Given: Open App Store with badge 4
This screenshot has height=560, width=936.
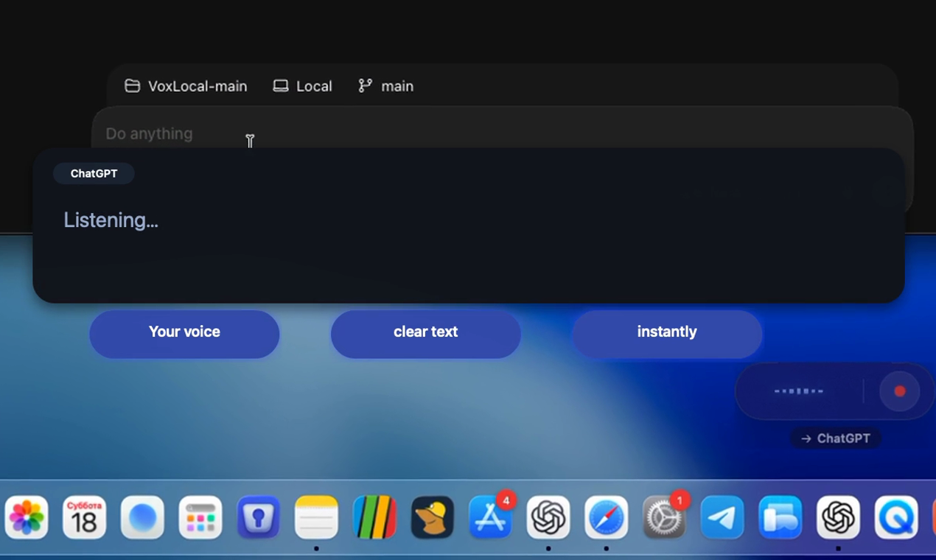Looking at the screenshot, I should (x=490, y=517).
